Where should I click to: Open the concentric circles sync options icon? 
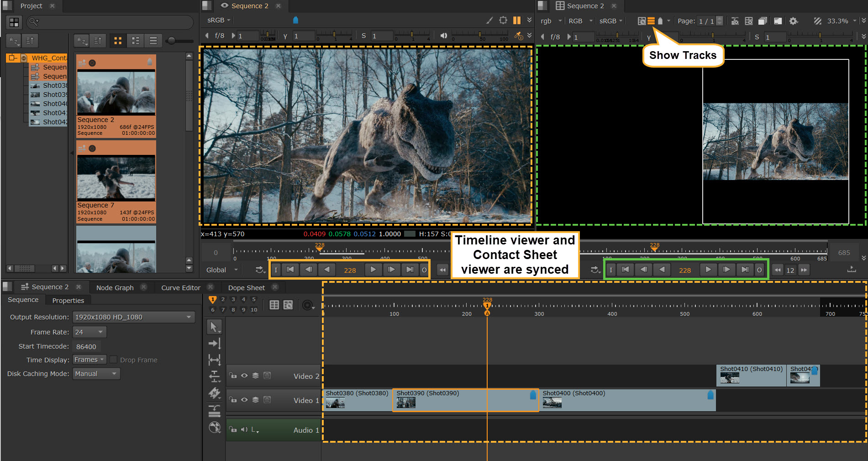[308, 305]
